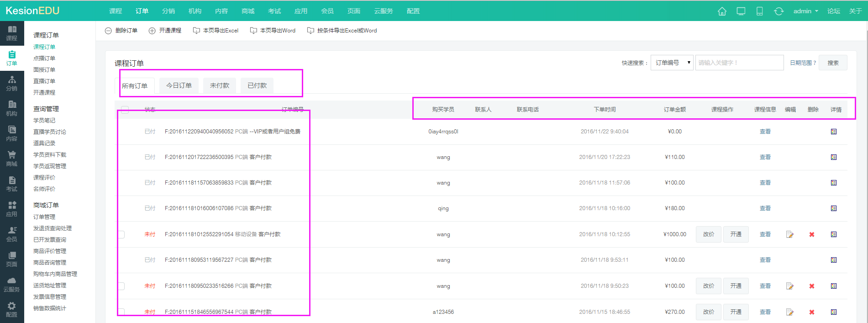Click the edit pencil icon for the ¥270.00 order
The width and height of the screenshot is (868, 323).
(789, 312)
